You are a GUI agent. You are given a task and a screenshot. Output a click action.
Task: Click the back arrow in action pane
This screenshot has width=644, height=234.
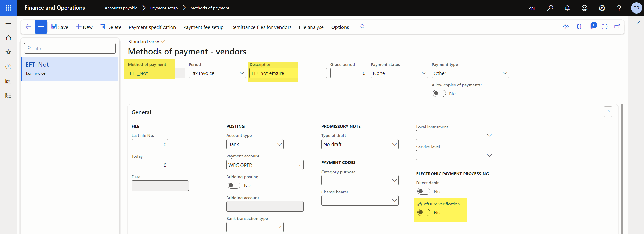click(28, 27)
